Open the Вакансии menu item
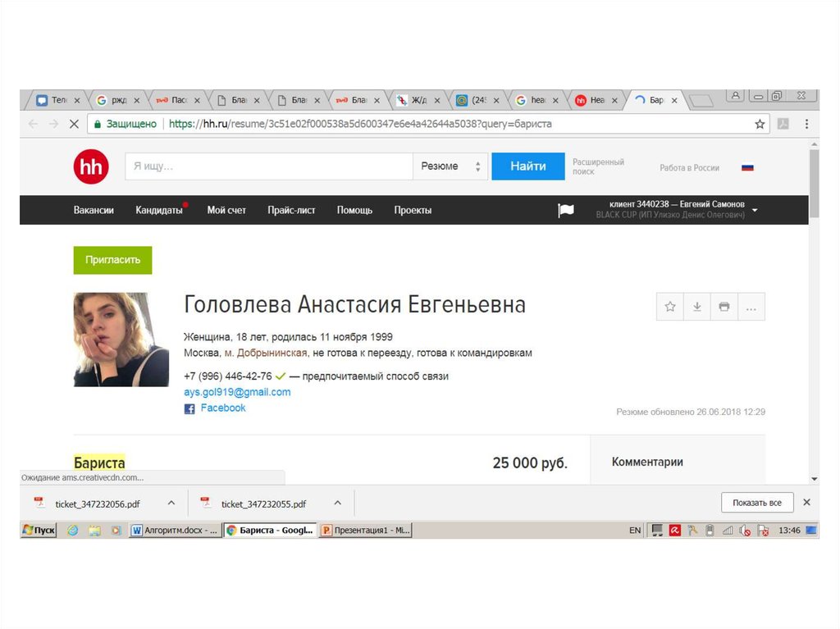The width and height of the screenshot is (840, 629). pyautogui.click(x=94, y=210)
